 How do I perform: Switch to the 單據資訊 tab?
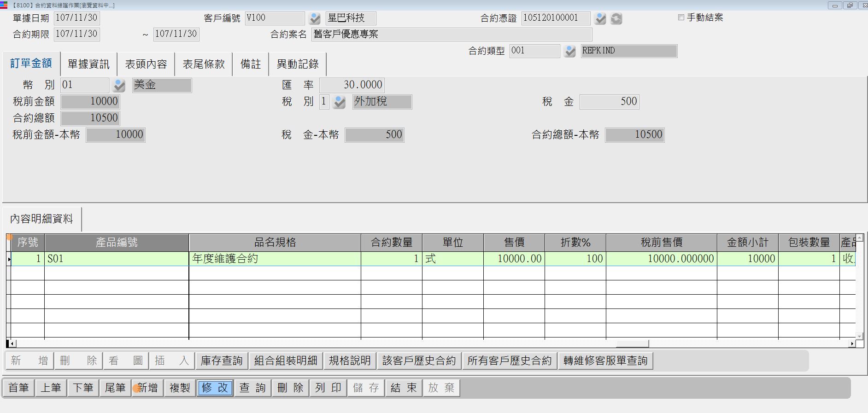88,64
